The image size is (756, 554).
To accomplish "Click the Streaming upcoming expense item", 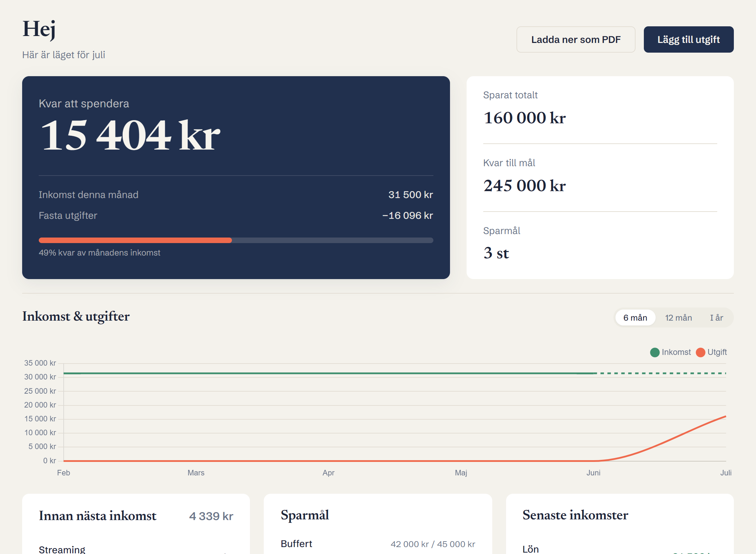I will tap(136, 549).
